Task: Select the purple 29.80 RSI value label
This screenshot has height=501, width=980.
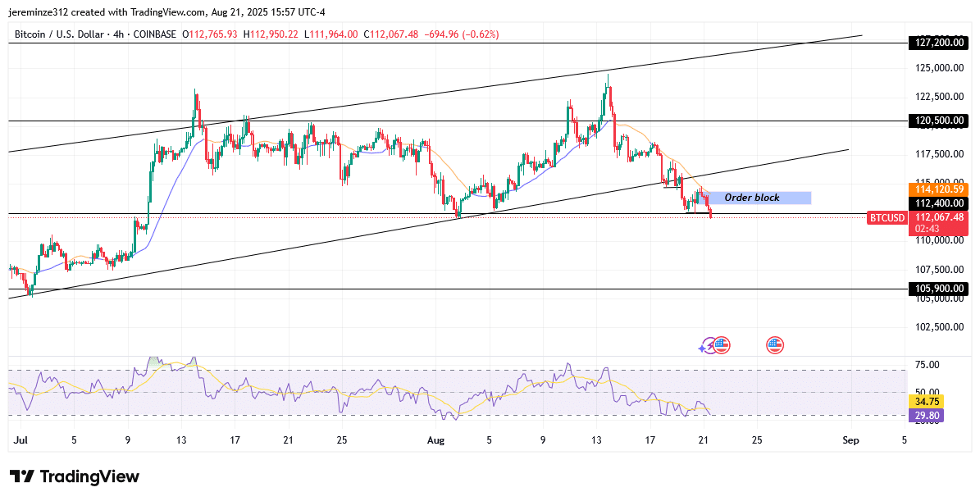Action: (x=926, y=416)
